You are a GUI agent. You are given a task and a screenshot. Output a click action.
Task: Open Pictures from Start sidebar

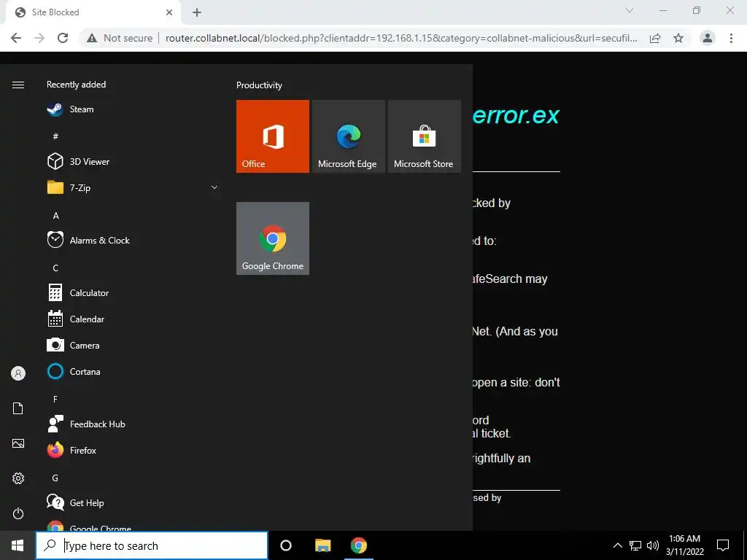pyautogui.click(x=18, y=443)
